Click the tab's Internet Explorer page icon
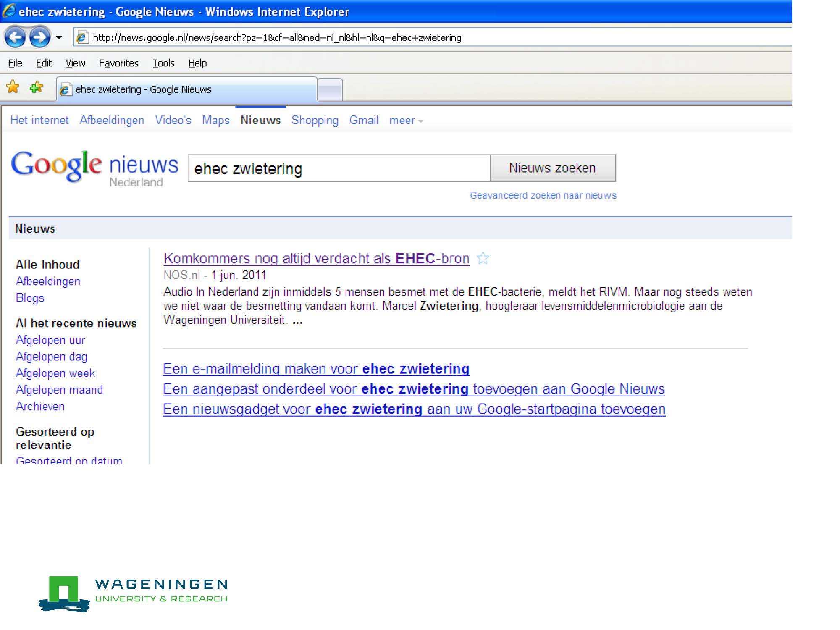The width and height of the screenshot is (840, 630). [x=65, y=89]
